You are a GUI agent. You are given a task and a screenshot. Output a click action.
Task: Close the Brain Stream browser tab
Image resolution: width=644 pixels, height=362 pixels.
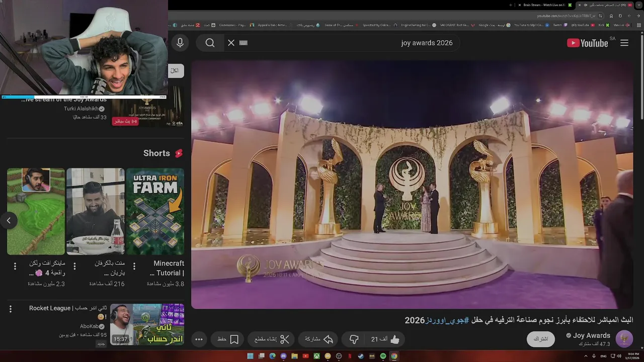click(520, 5)
